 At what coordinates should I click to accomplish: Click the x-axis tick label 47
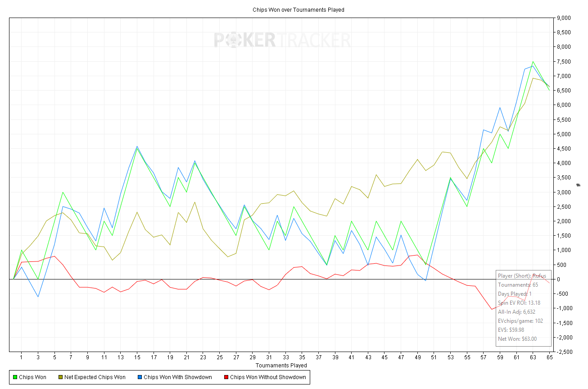click(401, 358)
